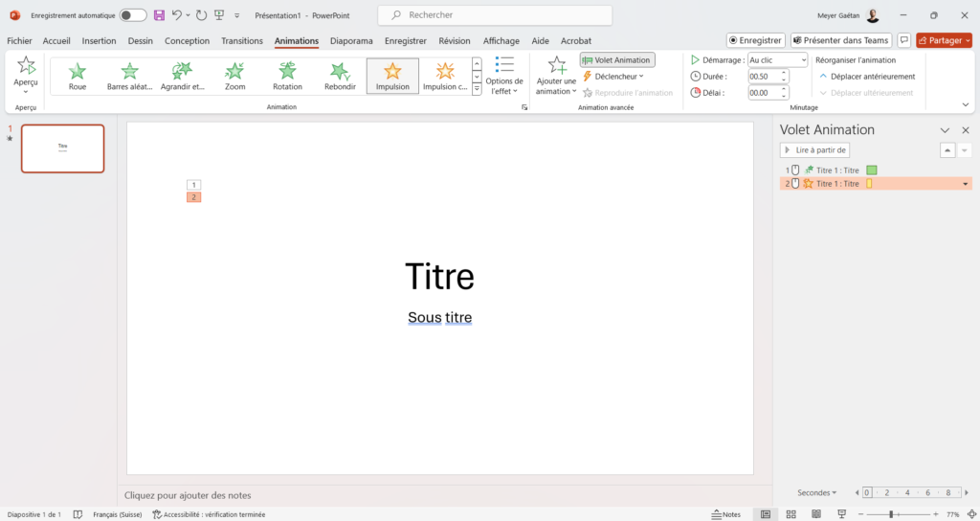Screen dimensions: 980x521
Task: Switch to reading view in status bar
Action: pos(816,514)
